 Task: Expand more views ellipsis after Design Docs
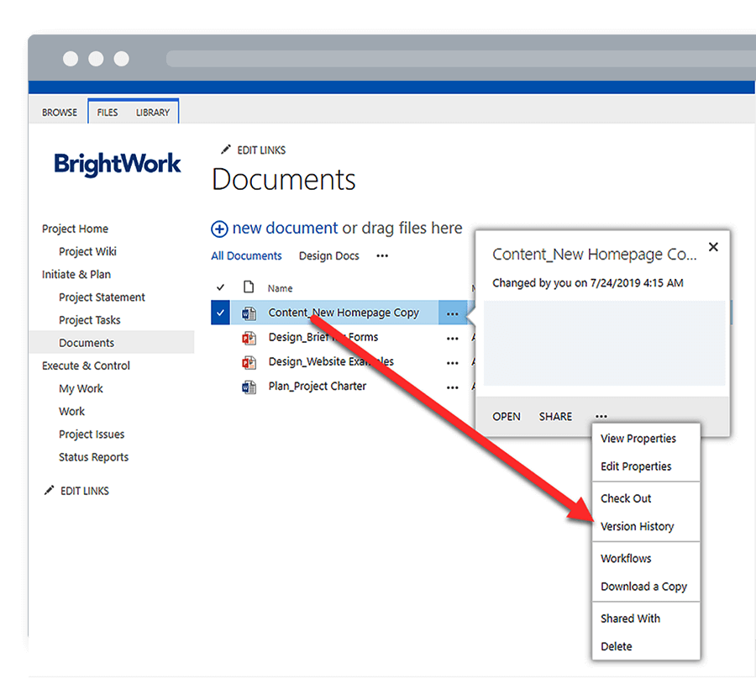382,255
